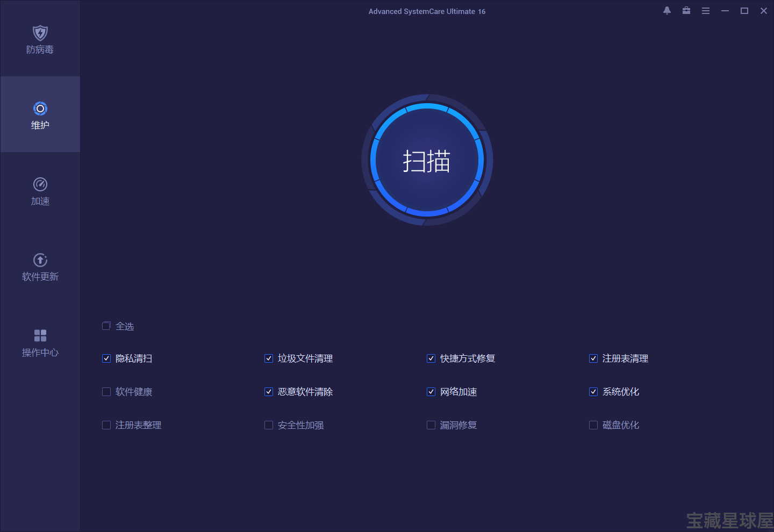Open the 软件更新 software updater icon

(40, 260)
